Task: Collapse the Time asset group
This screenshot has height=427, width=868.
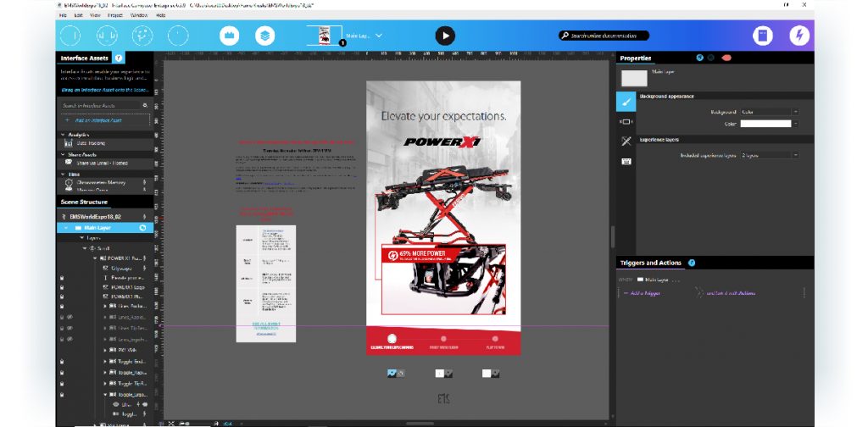Action: click(x=63, y=175)
